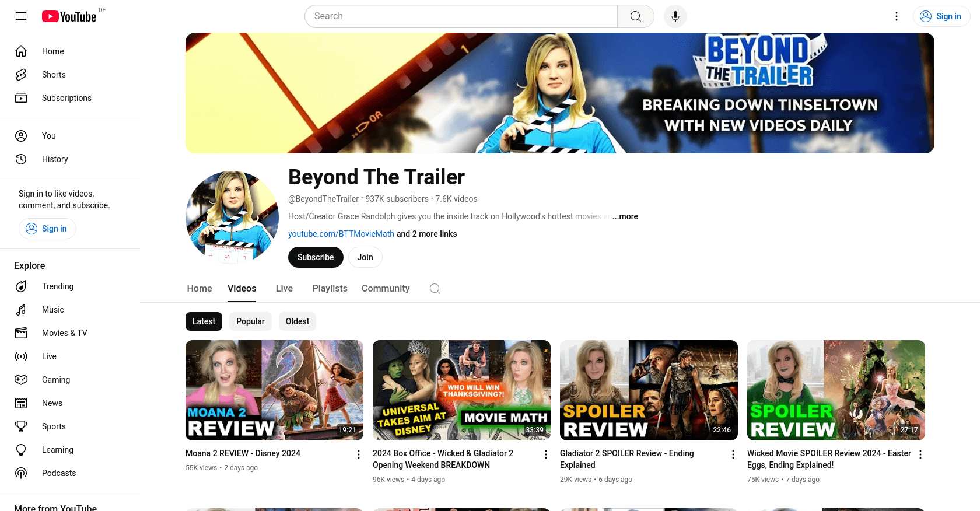The width and height of the screenshot is (980, 511).
Task: Click the magnifier search button
Action: click(x=635, y=16)
